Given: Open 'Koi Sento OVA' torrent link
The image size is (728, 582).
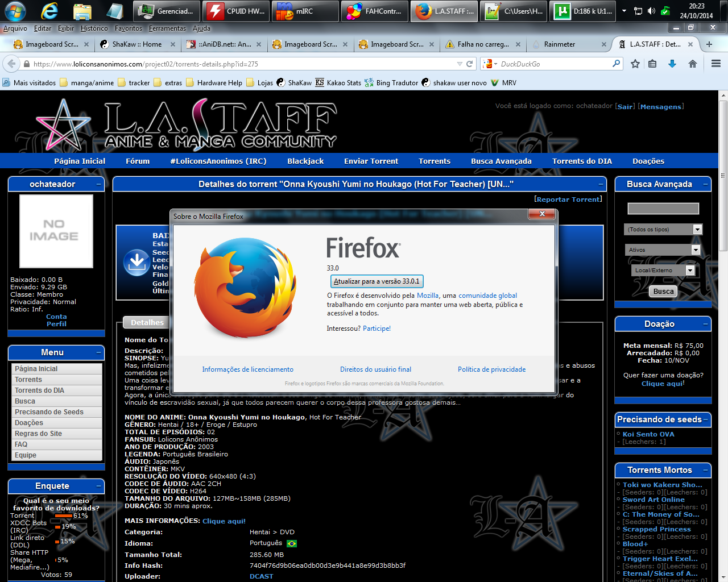Looking at the screenshot, I should coord(648,434).
